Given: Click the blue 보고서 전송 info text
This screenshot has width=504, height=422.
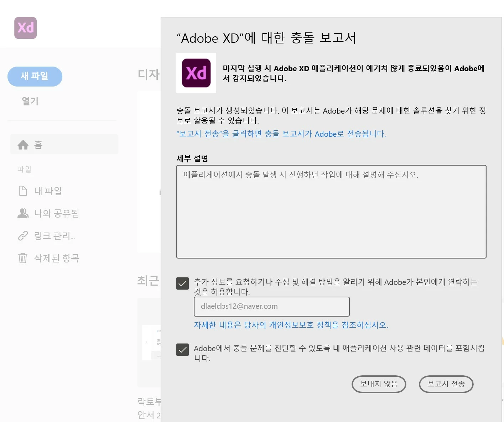Looking at the screenshot, I should point(281,134).
